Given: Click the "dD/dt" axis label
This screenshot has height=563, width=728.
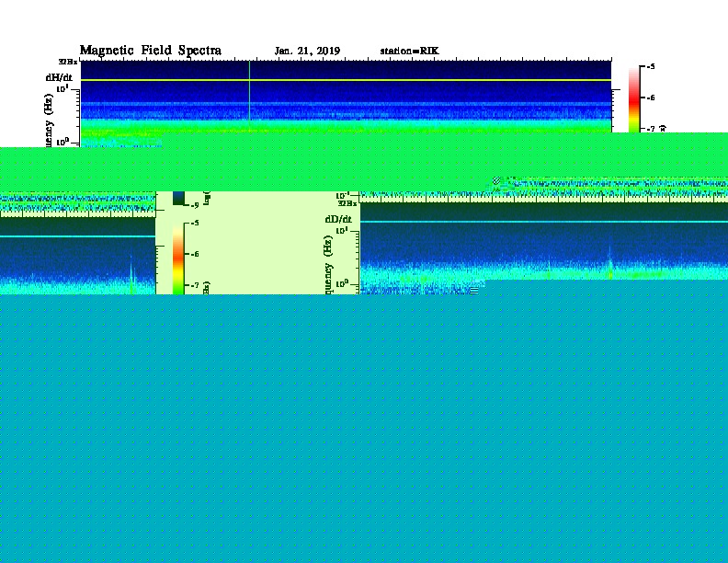Looking at the screenshot, I should coord(338,219).
